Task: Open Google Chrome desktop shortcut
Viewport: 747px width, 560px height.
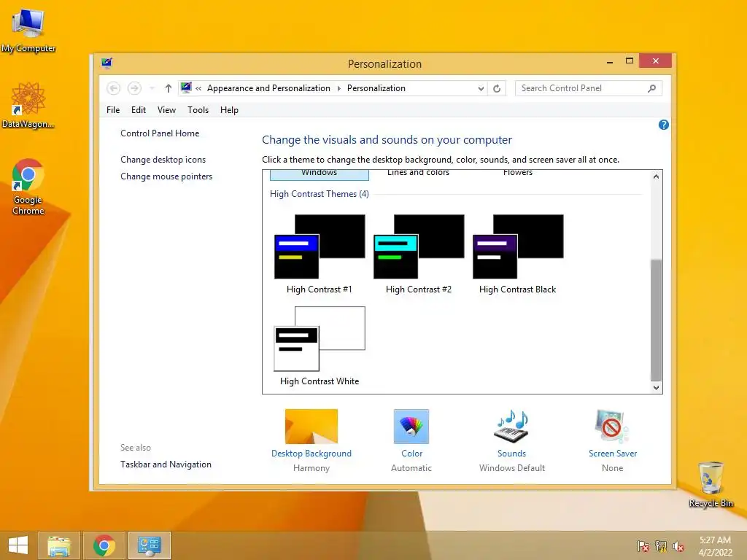Action: point(28,187)
